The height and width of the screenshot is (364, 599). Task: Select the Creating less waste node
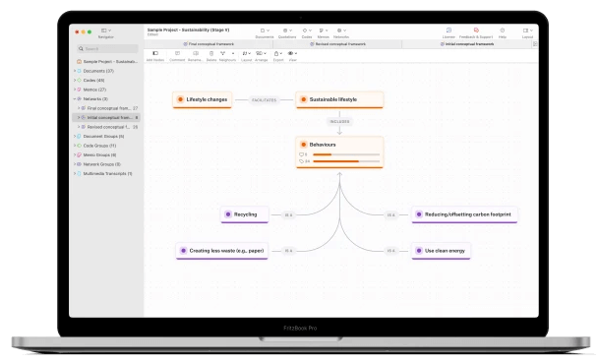[x=222, y=251]
